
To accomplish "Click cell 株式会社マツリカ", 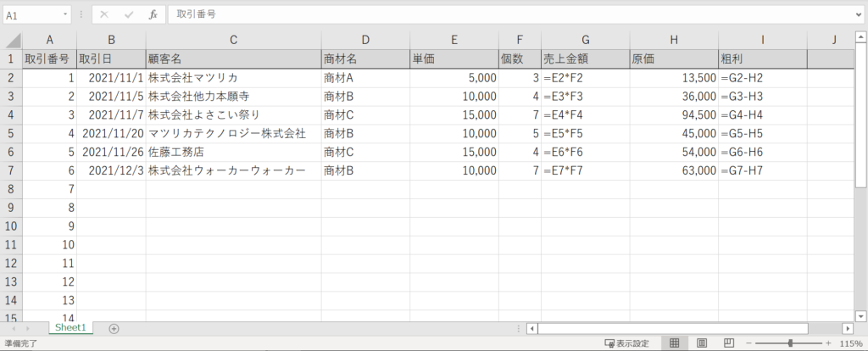I will click(x=234, y=78).
